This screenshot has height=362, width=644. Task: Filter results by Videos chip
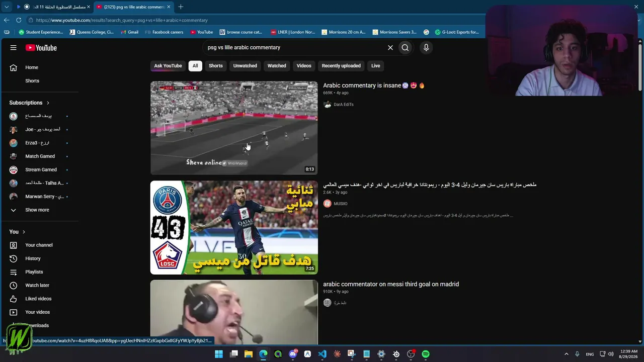coord(304,66)
